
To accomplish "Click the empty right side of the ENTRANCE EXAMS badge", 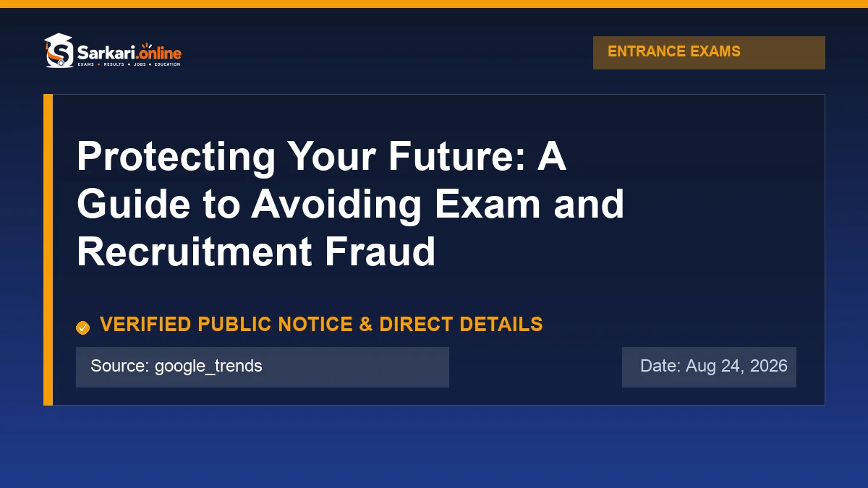I will (785, 53).
